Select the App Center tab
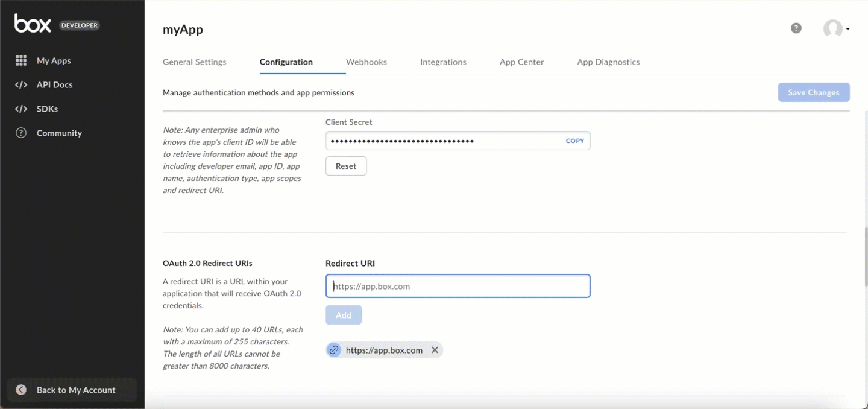Screen dimensions: 868x409 522,62
